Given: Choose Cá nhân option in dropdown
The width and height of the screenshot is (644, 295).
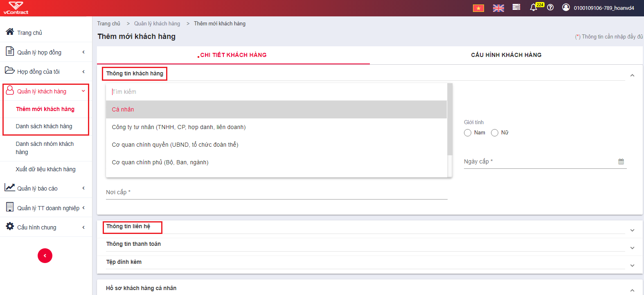Looking at the screenshot, I should pos(276,109).
